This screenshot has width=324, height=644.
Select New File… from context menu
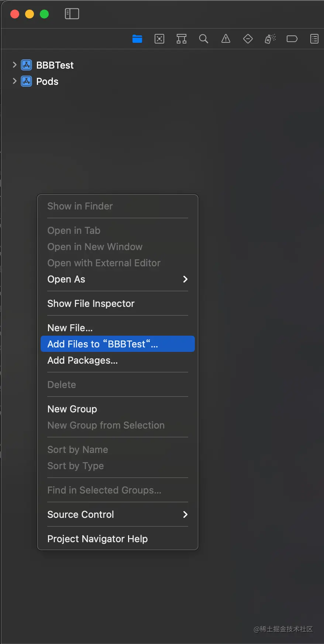point(70,328)
